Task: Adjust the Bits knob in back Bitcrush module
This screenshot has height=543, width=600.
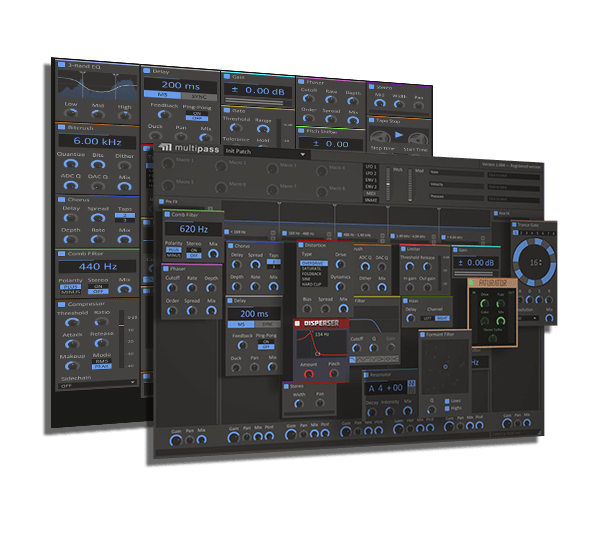Action: tap(98, 165)
